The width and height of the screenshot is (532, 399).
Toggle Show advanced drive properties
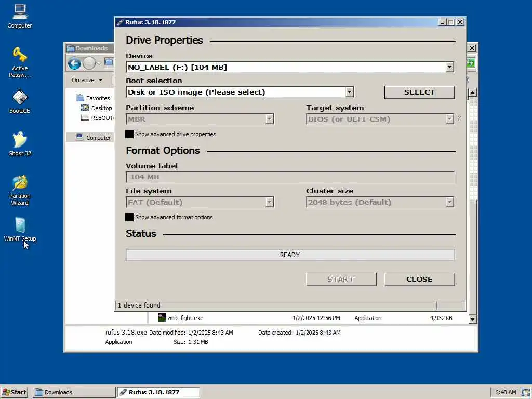(x=129, y=134)
